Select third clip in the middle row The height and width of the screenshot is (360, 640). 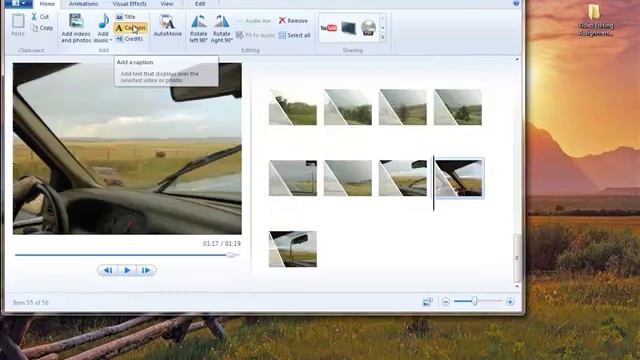pyautogui.click(x=402, y=178)
